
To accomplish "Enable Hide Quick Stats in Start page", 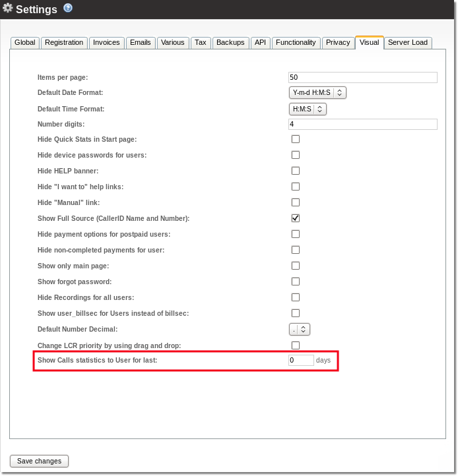I will pos(296,139).
